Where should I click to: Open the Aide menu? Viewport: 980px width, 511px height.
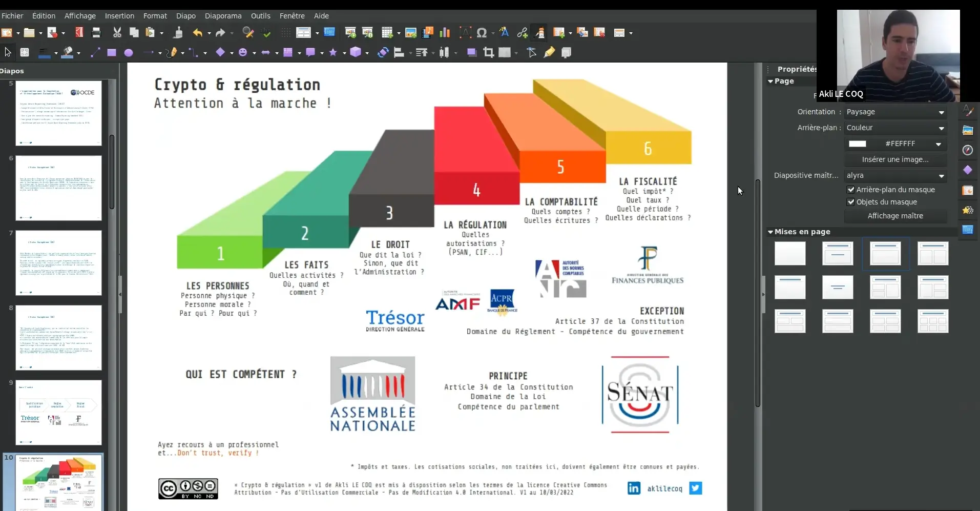click(321, 16)
